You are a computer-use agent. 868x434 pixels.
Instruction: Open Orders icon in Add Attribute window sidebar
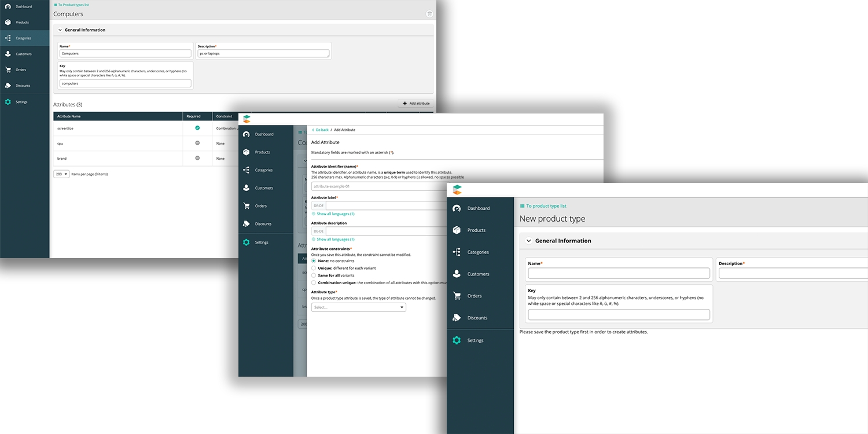click(246, 206)
